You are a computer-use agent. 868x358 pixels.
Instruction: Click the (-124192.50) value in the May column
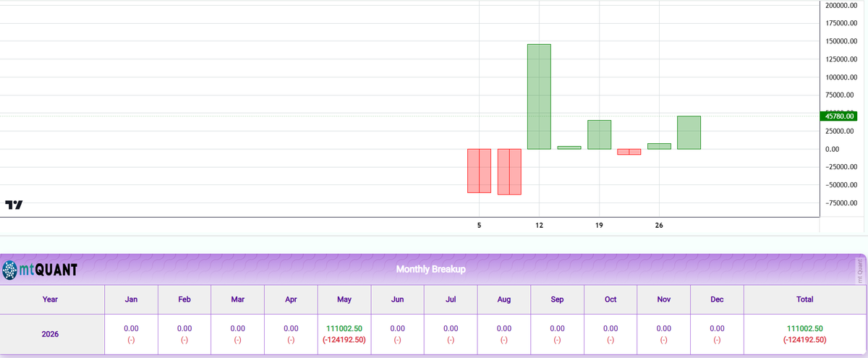[x=344, y=340]
